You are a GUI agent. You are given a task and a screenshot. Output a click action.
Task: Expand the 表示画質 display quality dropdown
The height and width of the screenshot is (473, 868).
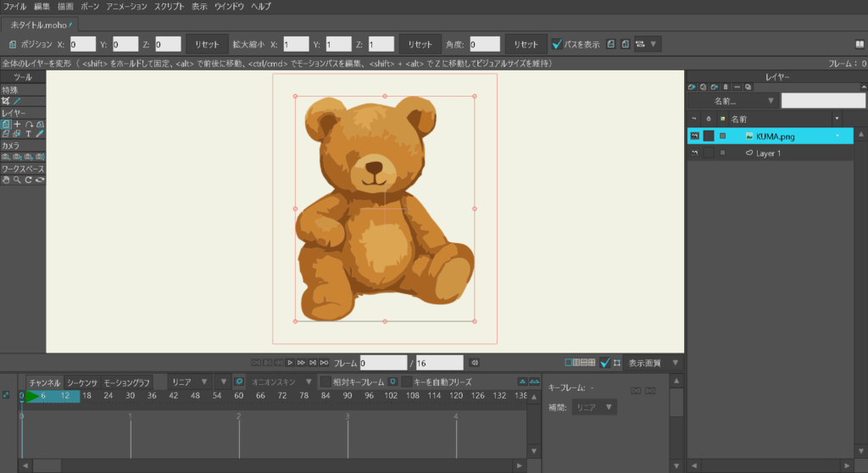(x=653, y=363)
